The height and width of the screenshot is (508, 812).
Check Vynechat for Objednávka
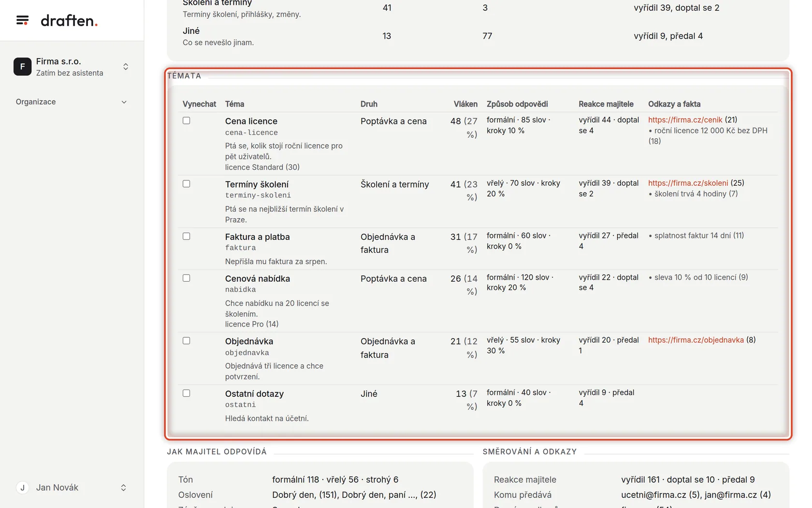pos(187,341)
